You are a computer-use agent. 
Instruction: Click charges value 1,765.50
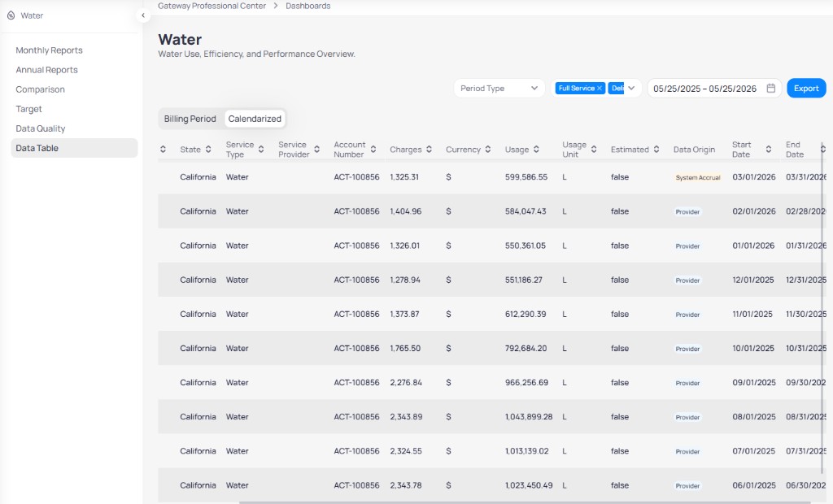405,348
